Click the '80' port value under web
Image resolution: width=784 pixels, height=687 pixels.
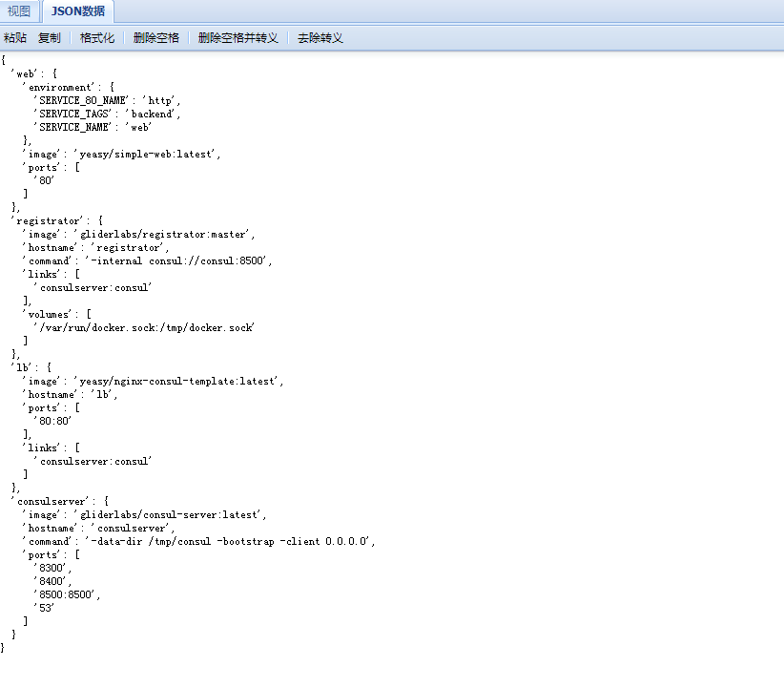pyautogui.click(x=44, y=180)
